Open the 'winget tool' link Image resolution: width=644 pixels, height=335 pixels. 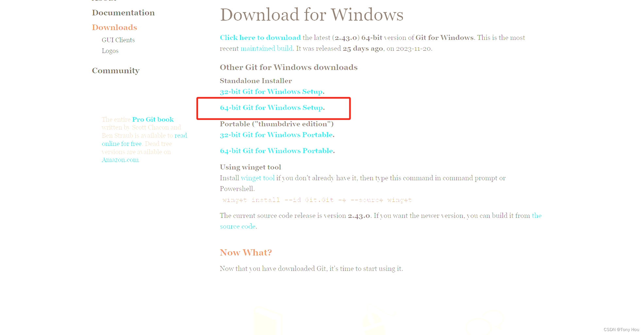point(258,178)
